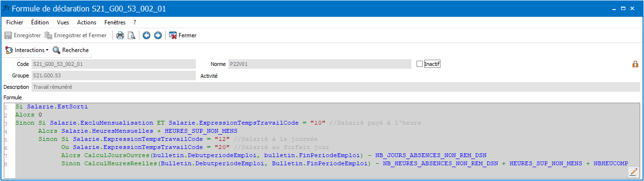Viewport: 644px width, 181px height.
Task: Click the Code field S21_G00_53_002_01
Action: tap(113, 64)
